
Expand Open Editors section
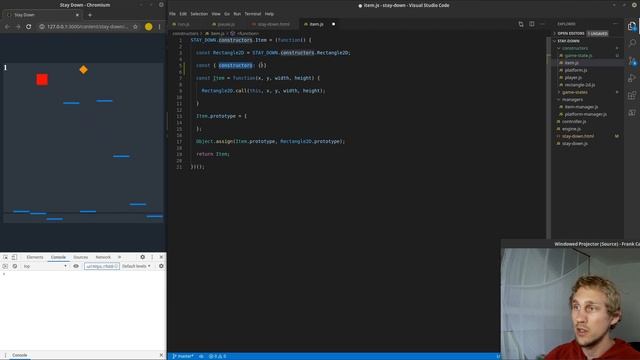click(571, 33)
